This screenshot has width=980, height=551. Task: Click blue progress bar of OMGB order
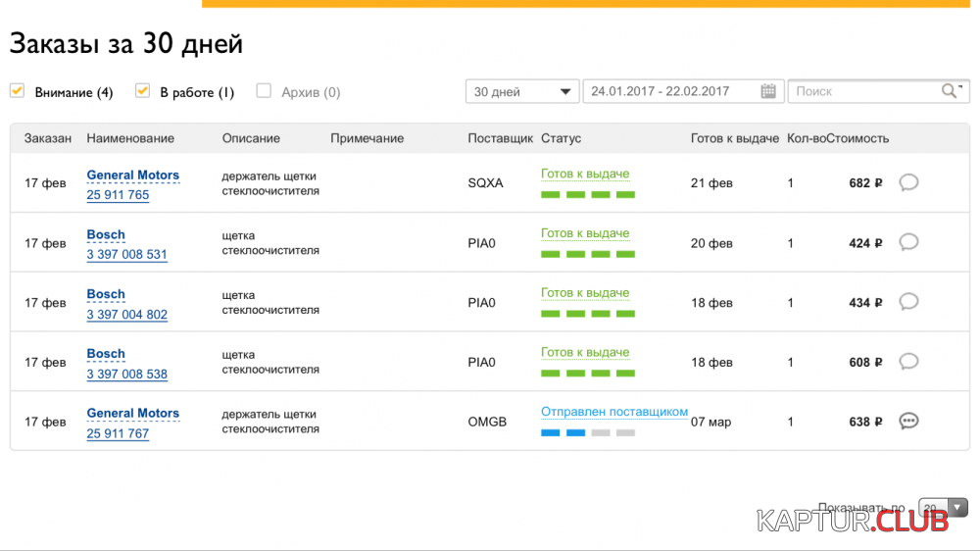click(587, 432)
